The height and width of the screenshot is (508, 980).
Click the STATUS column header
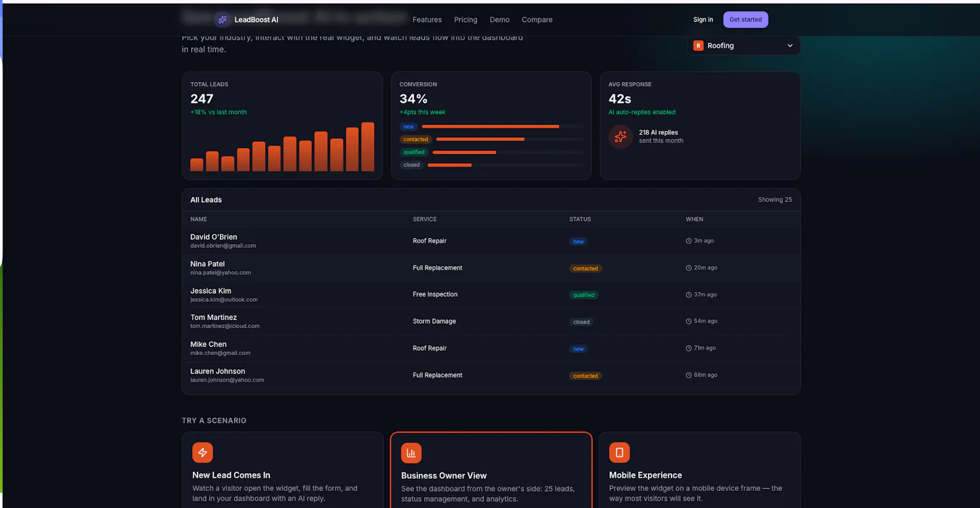pyautogui.click(x=580, y=219)
